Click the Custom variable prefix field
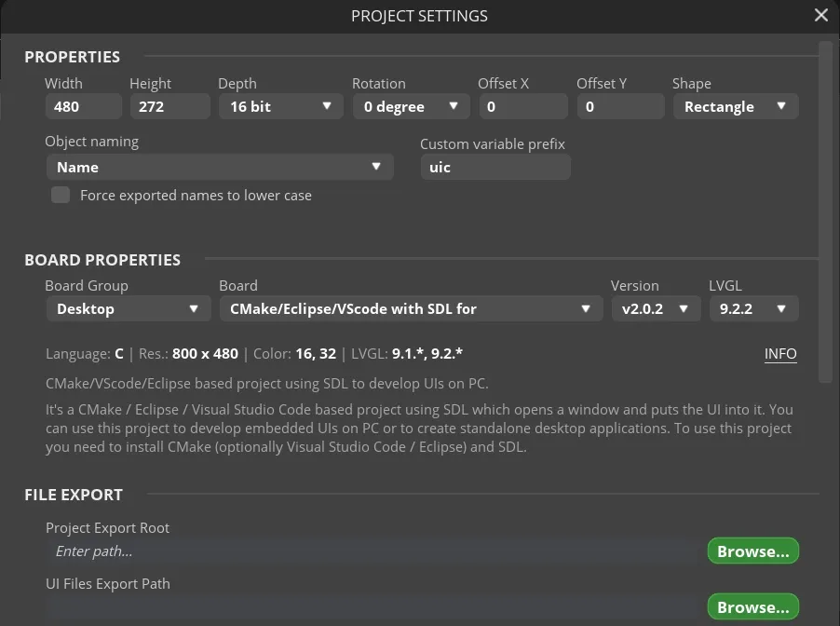840x626 pixels. pyautogui.click(x=495, y=167)
